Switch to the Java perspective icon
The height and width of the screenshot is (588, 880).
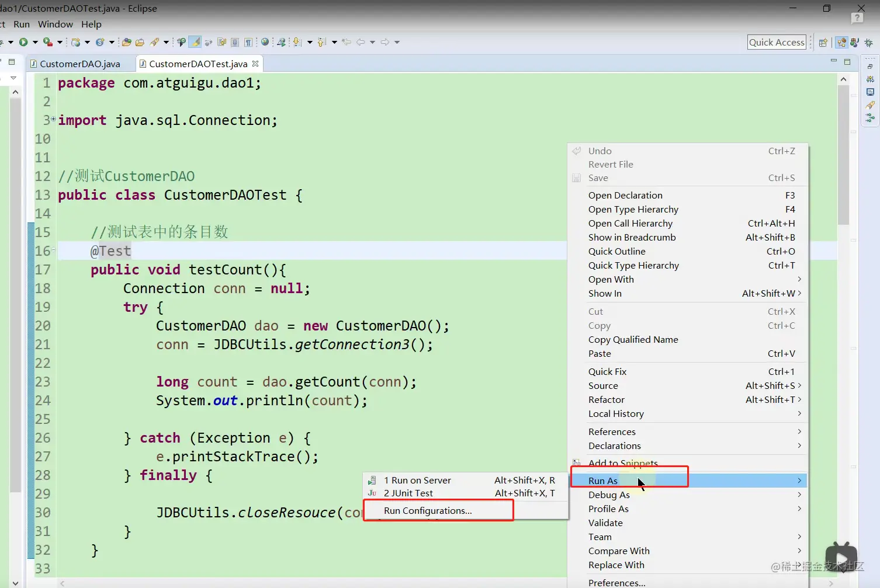coord(854,42)
